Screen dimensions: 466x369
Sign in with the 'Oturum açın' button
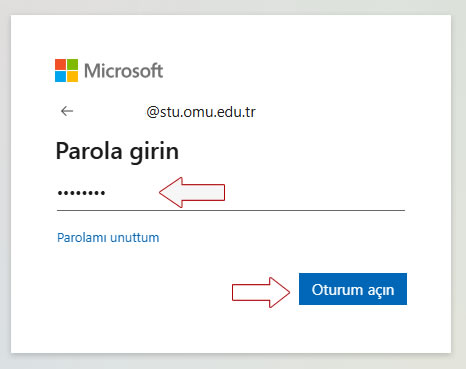[x=353, y=289]
